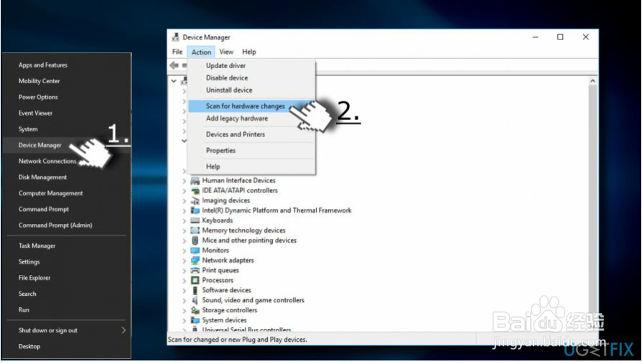Click the Keyboards category icon
The image size is (642, 364).
(195, 220)
